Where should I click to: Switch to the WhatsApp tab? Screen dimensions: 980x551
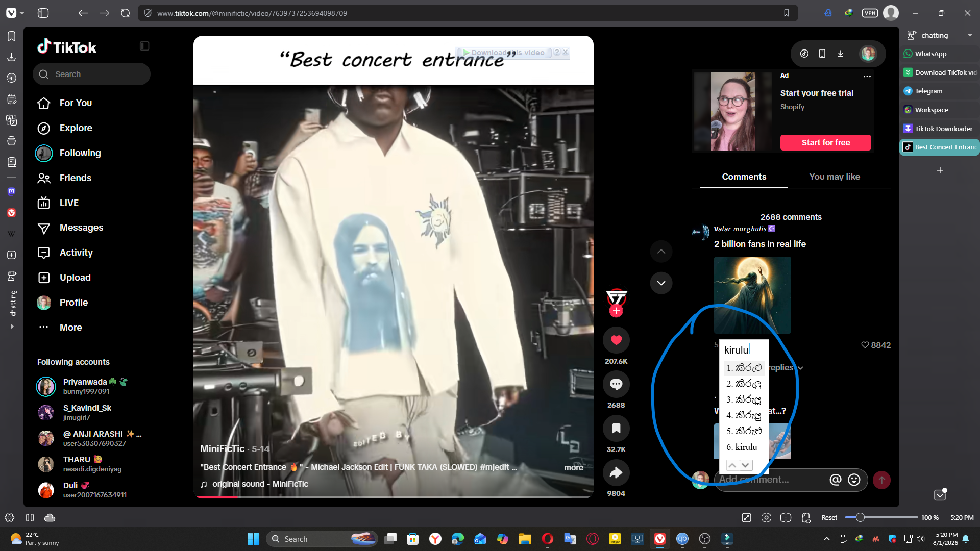click(x=940, y=54)
